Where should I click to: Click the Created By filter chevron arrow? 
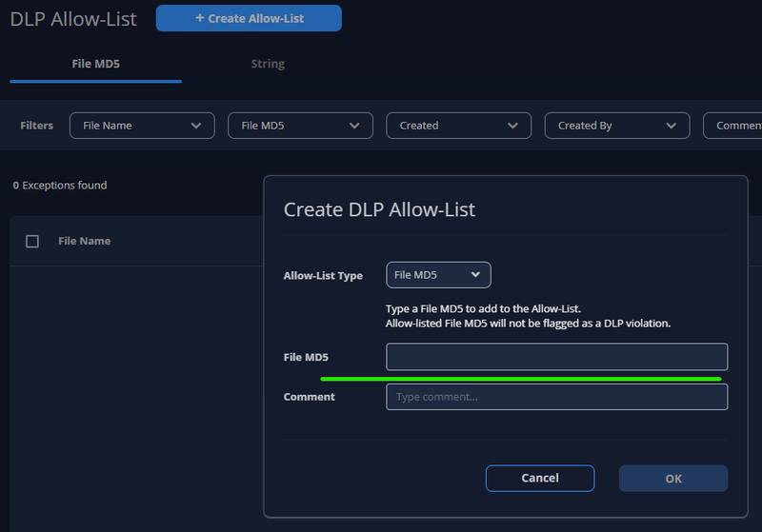pos(672,126)
